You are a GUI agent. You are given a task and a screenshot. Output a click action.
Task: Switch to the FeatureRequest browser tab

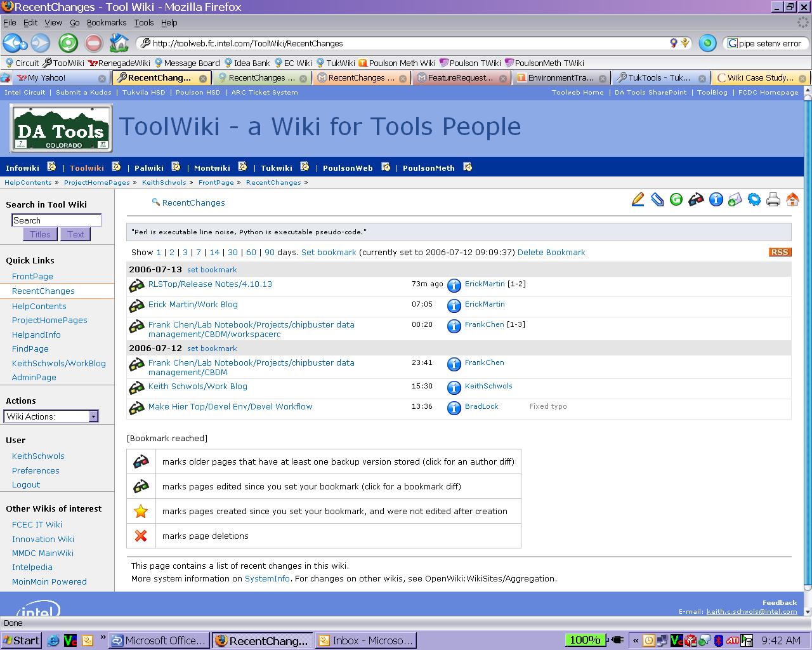[460, 78]
